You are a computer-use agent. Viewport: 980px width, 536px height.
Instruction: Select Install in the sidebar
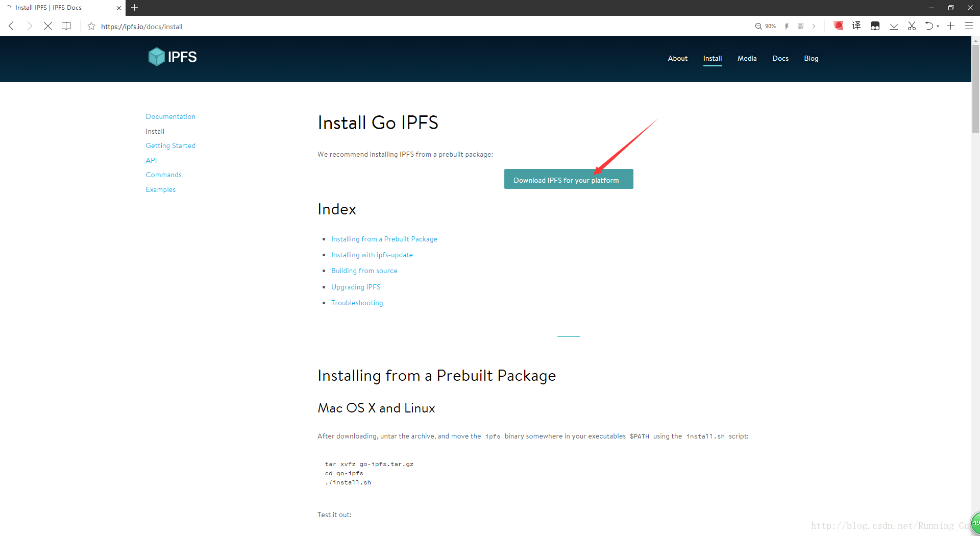pos(155,131)
